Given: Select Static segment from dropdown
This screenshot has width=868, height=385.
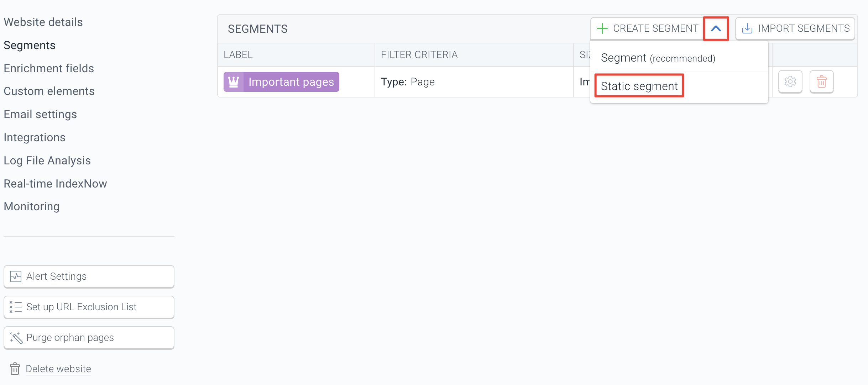Looking at the screenshot, I should pyautogui.click(x=639, y=86).
